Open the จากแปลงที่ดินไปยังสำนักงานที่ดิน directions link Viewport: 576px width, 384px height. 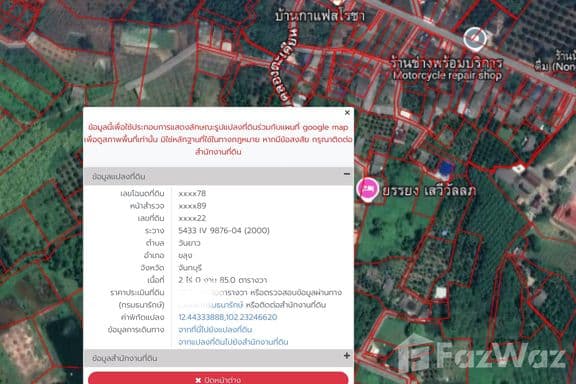(x=233, y=342)
